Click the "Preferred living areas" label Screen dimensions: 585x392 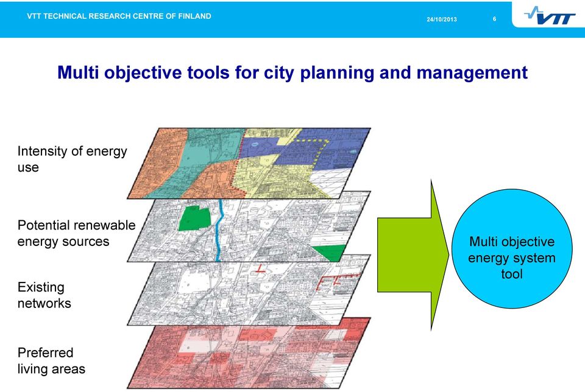51,361
